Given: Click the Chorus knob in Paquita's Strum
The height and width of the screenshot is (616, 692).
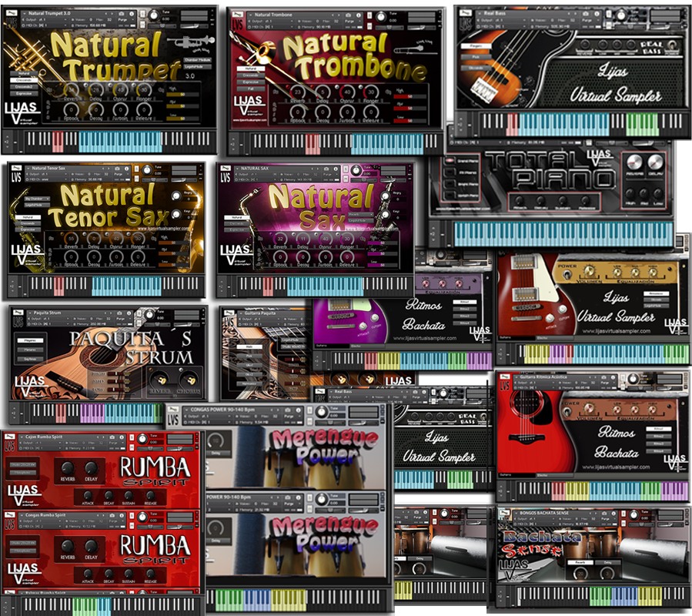Looking at the screenshot, I should tap(189, 380).
